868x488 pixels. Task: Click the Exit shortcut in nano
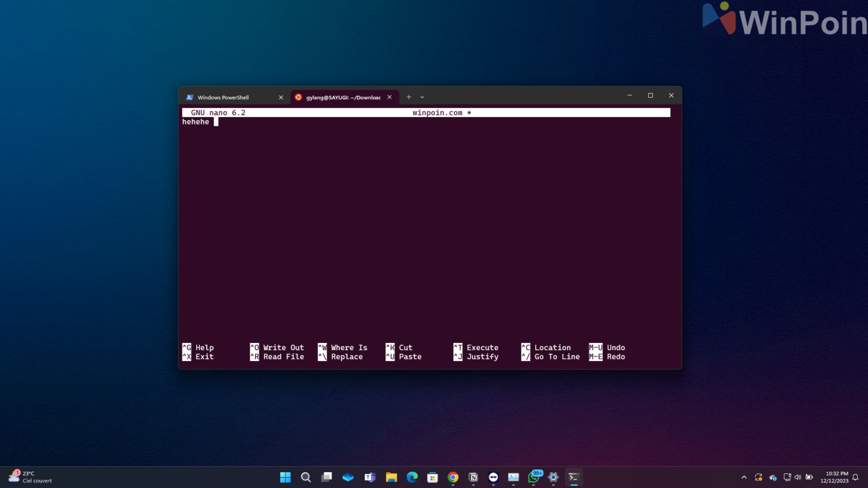click(205, 356)
